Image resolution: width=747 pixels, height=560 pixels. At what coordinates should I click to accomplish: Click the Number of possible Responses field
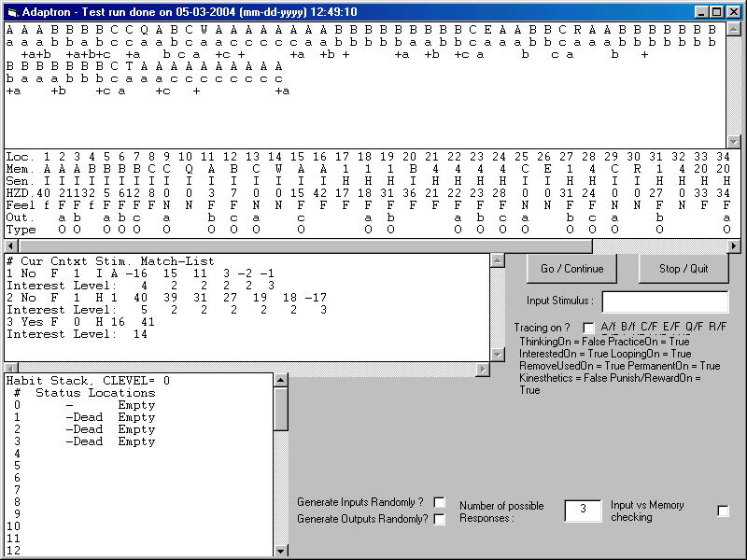point(583,510)
